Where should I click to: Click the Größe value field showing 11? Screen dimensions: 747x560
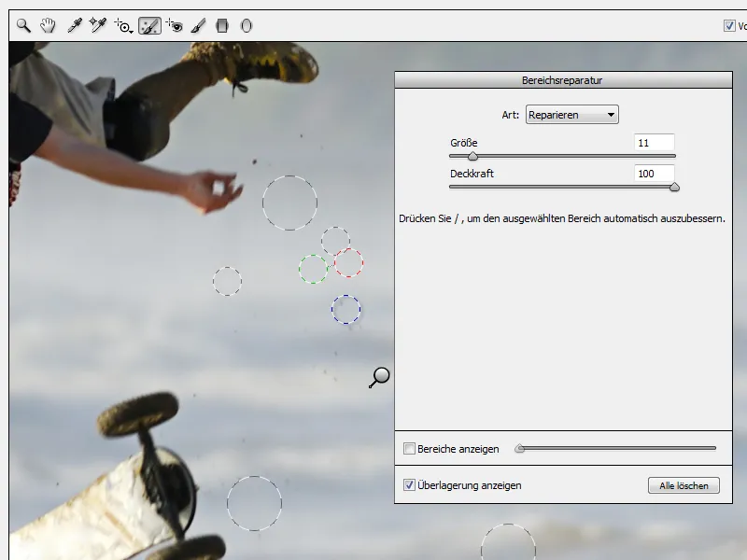coord(655,143)
